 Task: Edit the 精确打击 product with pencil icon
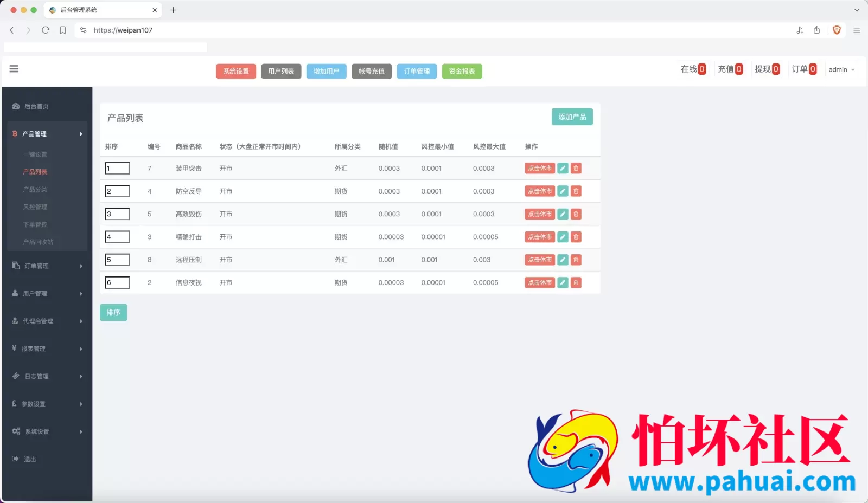[563, 237]
